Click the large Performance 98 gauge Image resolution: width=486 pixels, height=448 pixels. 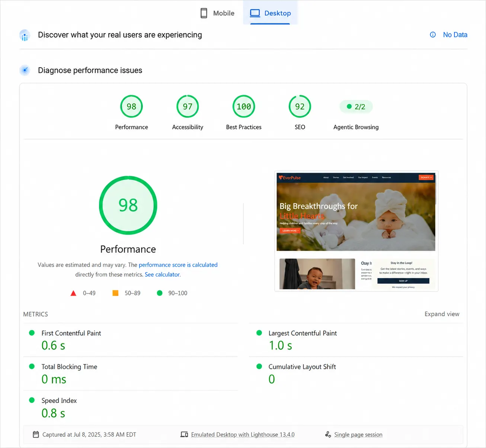(x=128, y=205)
